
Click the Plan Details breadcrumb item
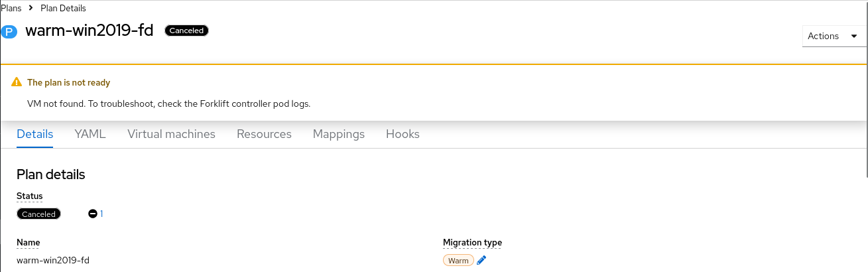pos(63,8)
